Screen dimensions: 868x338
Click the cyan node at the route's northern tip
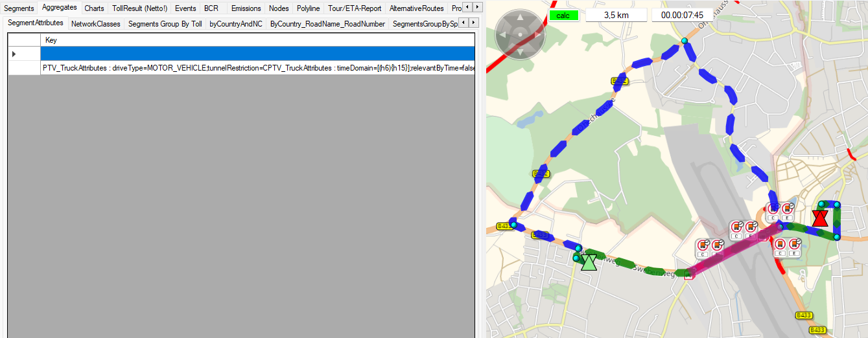point(684,41)
